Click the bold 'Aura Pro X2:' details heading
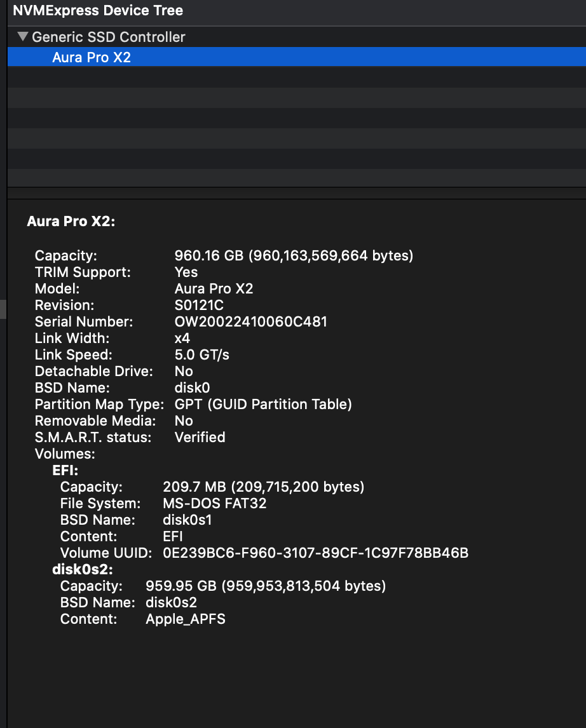 (71, 222)
